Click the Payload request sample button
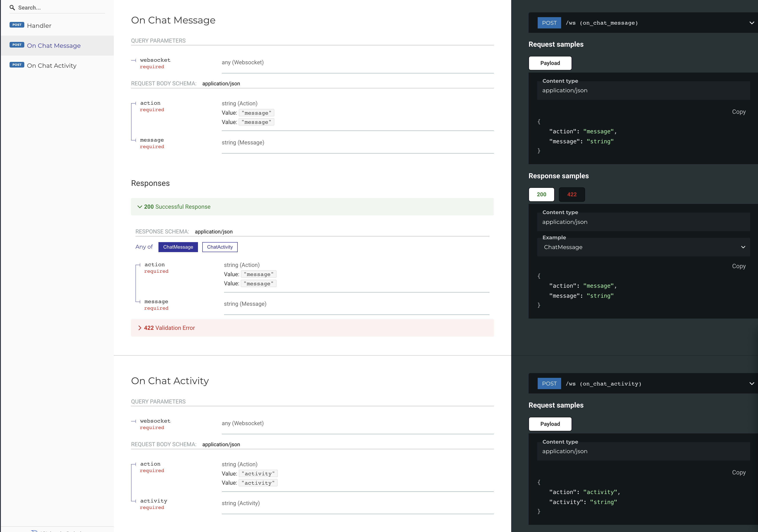 [550, 63]
